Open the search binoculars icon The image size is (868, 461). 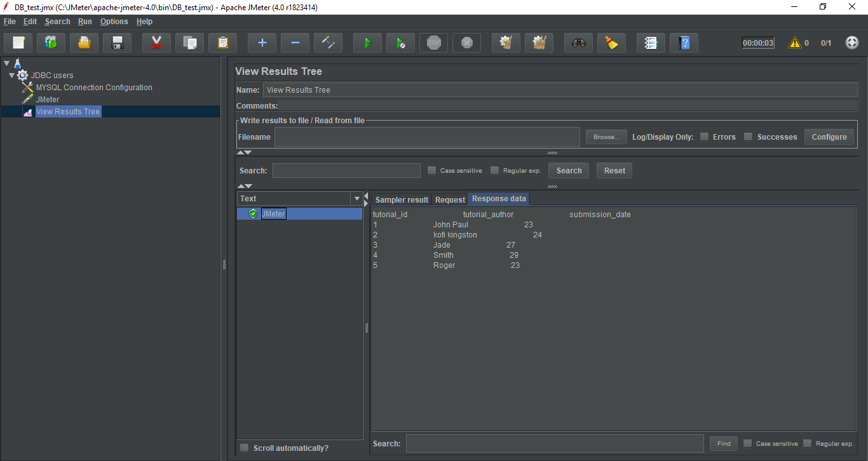point(579,43)
